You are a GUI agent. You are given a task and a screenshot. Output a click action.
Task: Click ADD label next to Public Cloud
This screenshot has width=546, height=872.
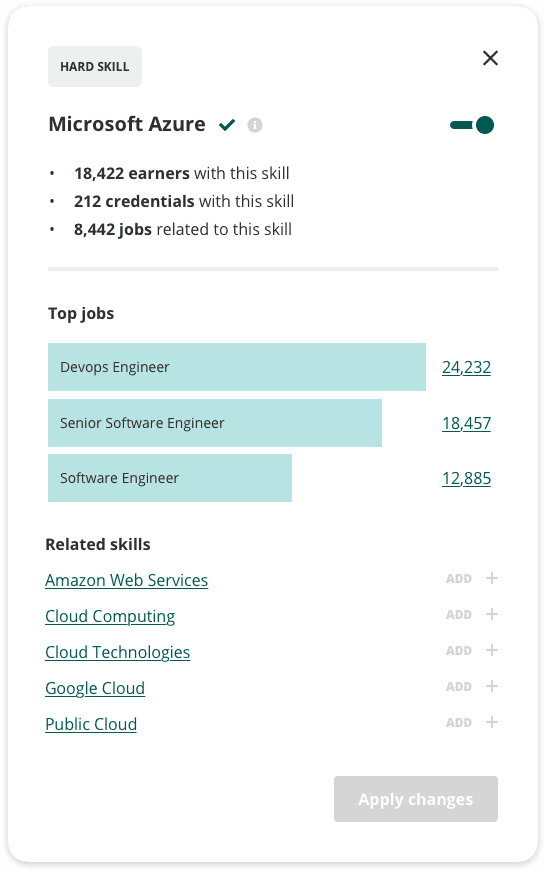click(x=459, y=723)
